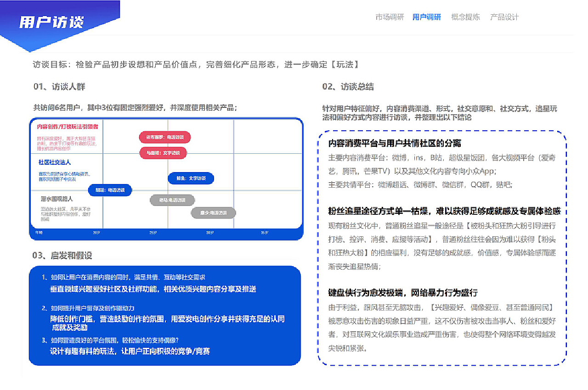Click the answer 设计有趣有料的玩法
The height and width of the screenshot is (390, 588).
click(x=130, y=351)
